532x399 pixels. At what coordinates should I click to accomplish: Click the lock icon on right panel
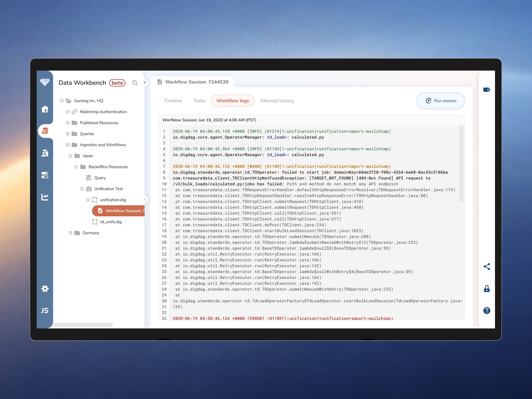(487, 288)
